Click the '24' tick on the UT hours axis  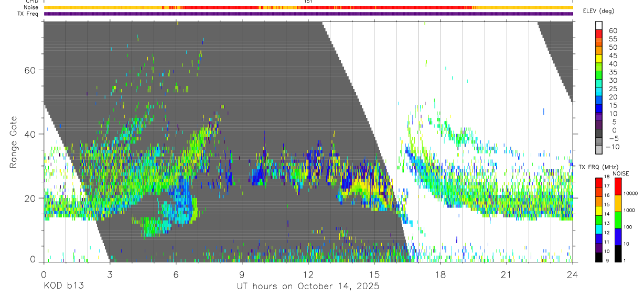point(572,274)
